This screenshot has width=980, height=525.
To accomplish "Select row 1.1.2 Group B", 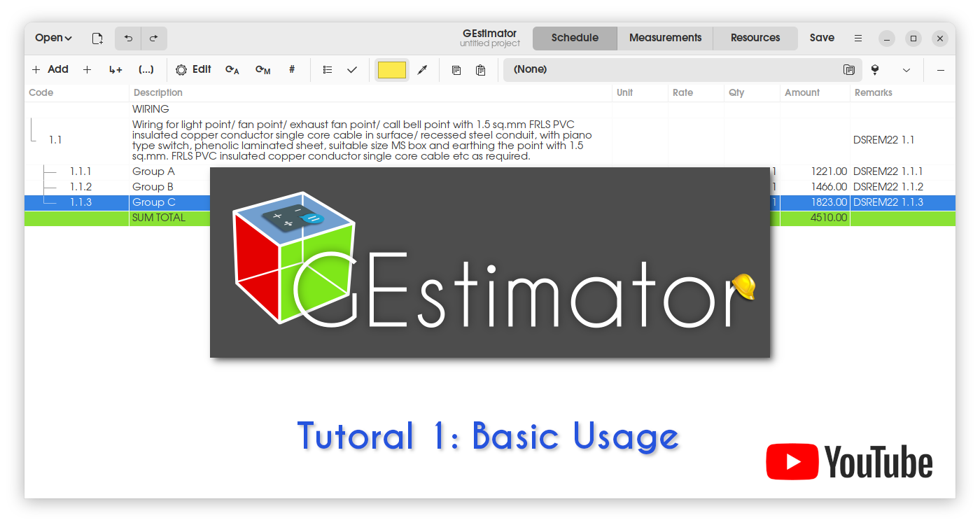I will [490, 187].
